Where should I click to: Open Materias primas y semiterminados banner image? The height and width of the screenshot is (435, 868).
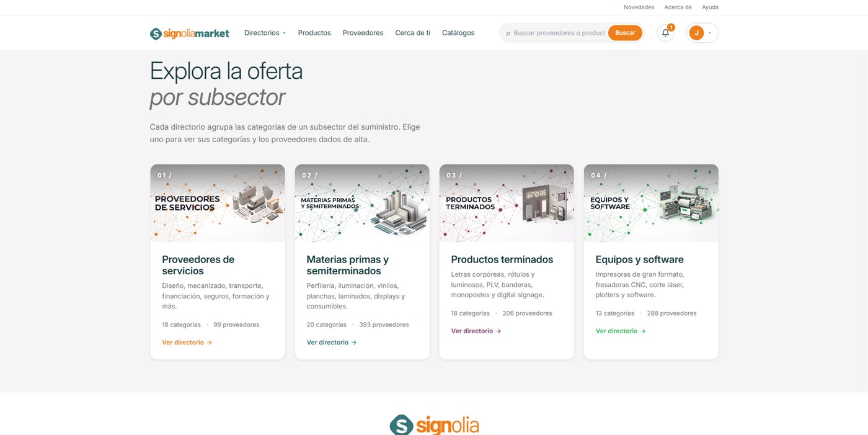(362, 203)
